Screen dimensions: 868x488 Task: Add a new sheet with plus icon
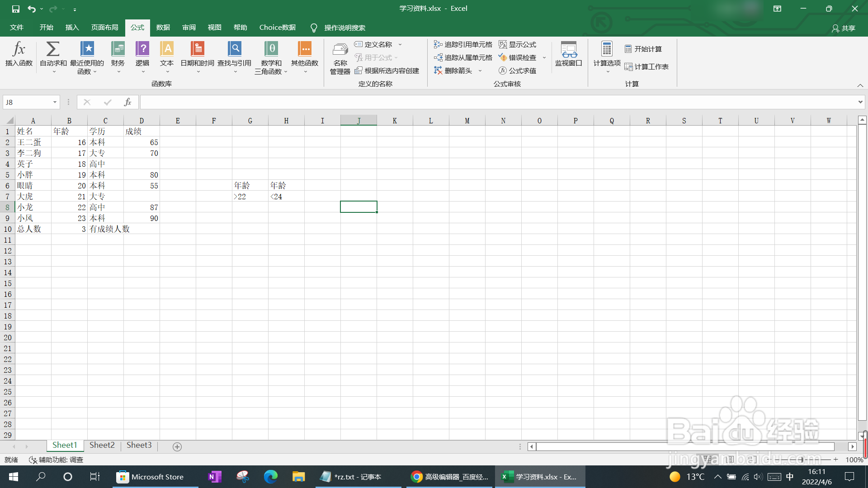click(177, 446)
